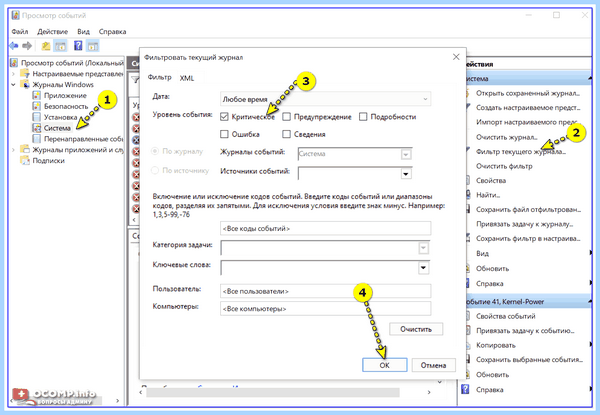The image size is (600, 415).
Task: Open the Действие menu
Action: point(52,31)
